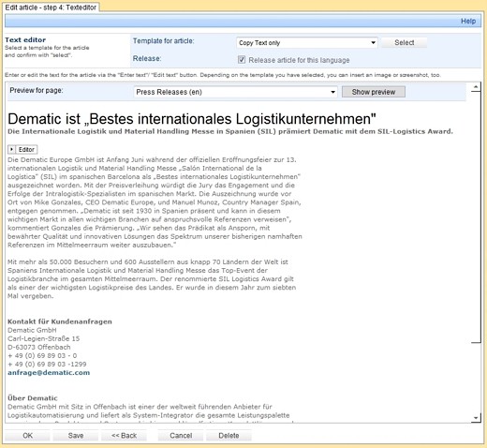Open the Template for article dropdown
This screenshot has width=487, height=448.
(307, 43)
